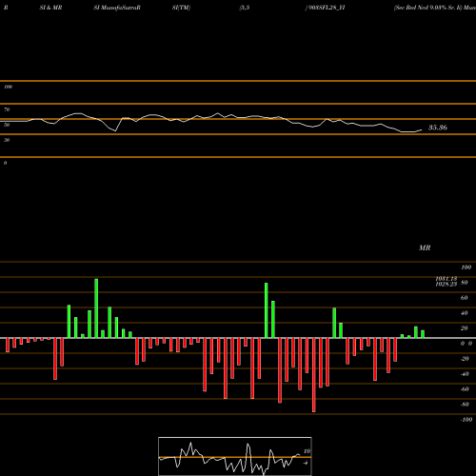Viewport: 476px width, 476px height.
Task: Click the RSI value label 35.36
Action: tap(438, 128)
